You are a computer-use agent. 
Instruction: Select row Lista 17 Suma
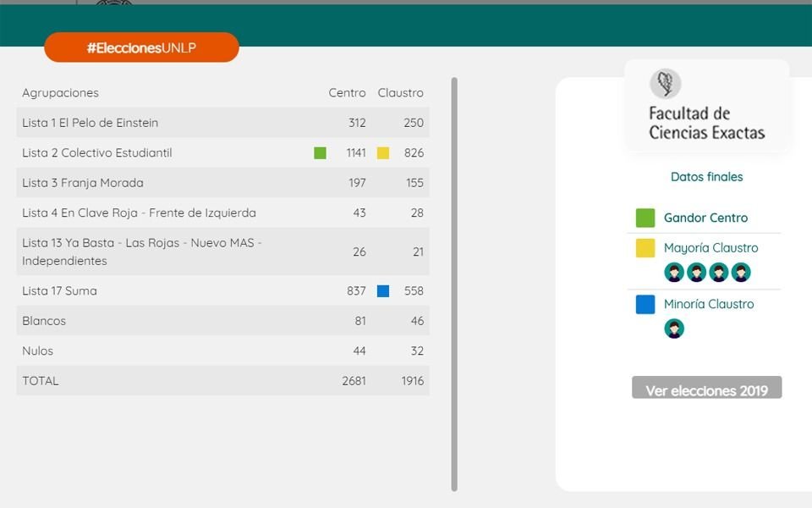click(222, 290)
